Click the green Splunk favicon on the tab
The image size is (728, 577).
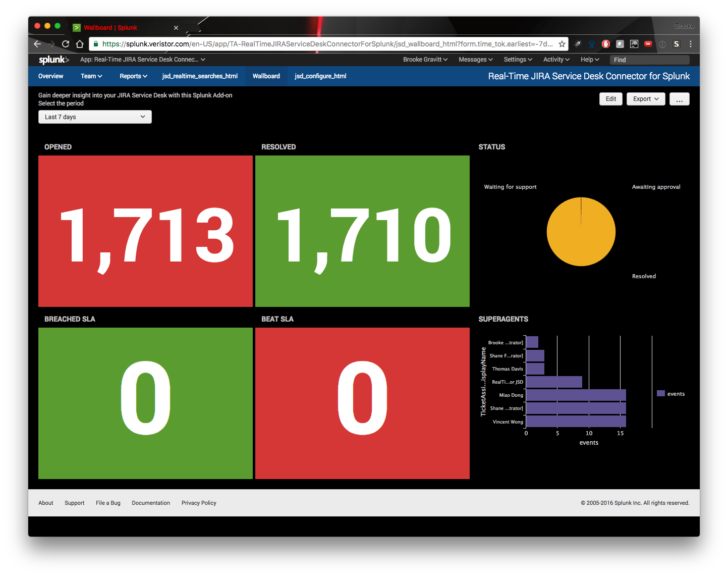pos(77,28)
